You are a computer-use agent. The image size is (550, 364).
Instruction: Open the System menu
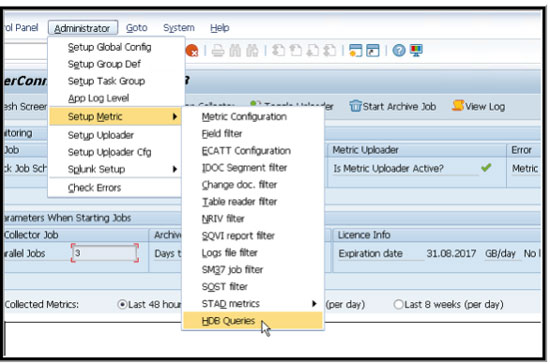point(179,28)
